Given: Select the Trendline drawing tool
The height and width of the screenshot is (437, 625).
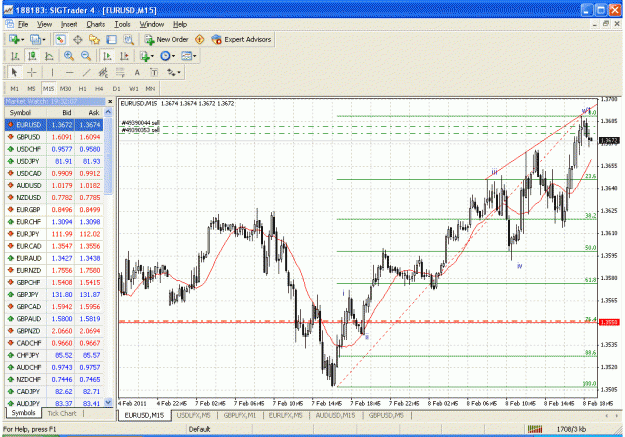Looking at the screenshot, I should (86, 73).
